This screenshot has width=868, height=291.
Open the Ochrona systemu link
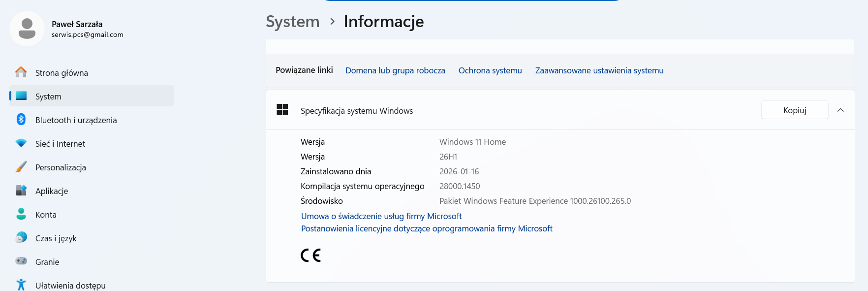pyautogui.click(x=490, y=70)
